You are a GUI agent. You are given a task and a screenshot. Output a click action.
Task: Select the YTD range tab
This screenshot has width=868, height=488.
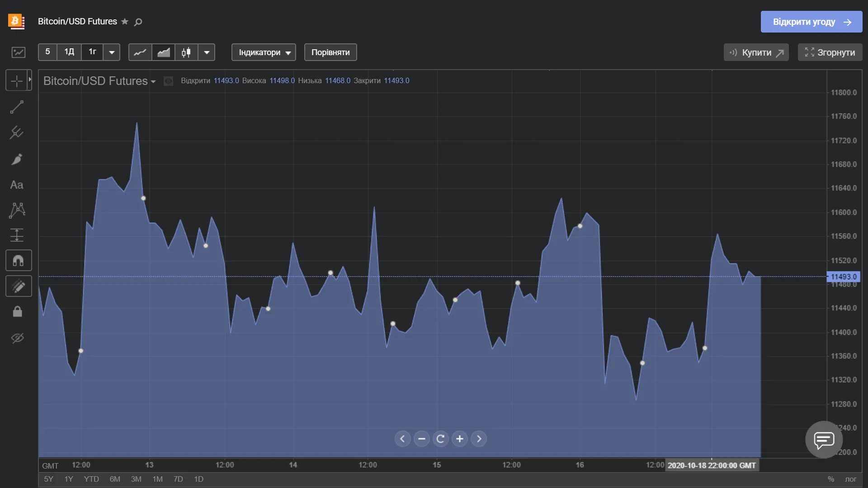coord(91,479)
